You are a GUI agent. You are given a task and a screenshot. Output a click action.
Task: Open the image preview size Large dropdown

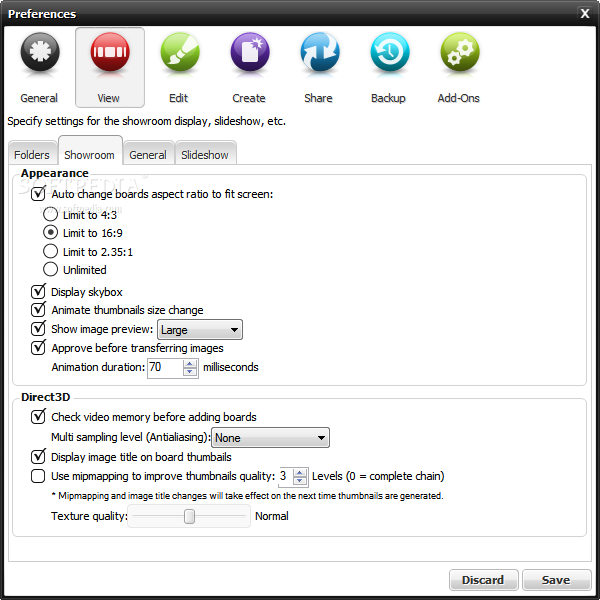200,329
